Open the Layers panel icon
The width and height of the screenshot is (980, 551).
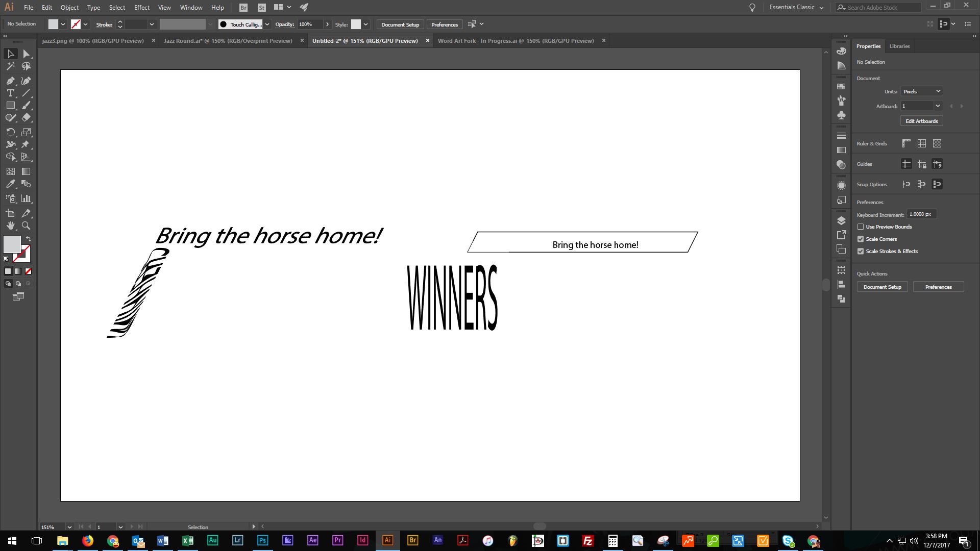pyautogui.click(x=841, y=220)
